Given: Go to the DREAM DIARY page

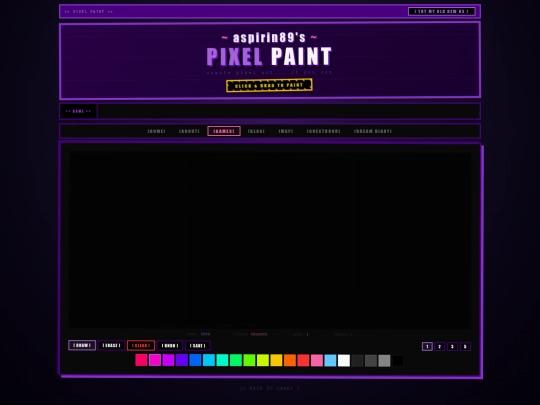Looking at the screenshot, I should [x=373, y=131].
